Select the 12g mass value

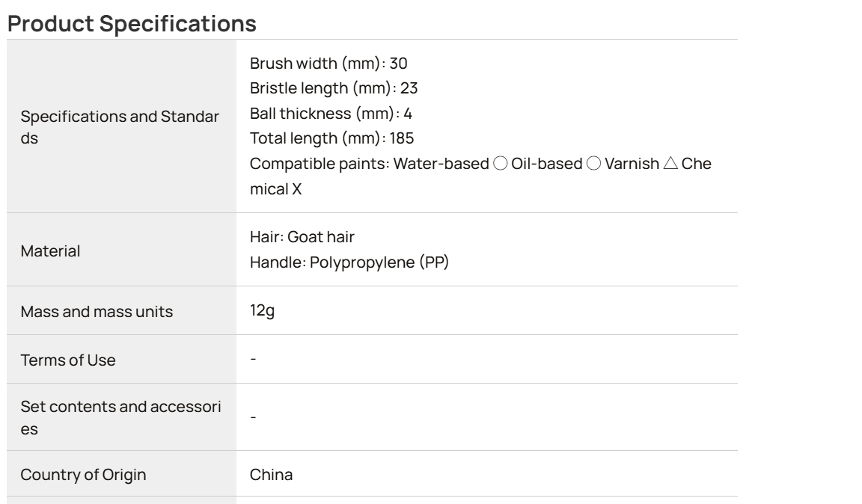[262, 310]
